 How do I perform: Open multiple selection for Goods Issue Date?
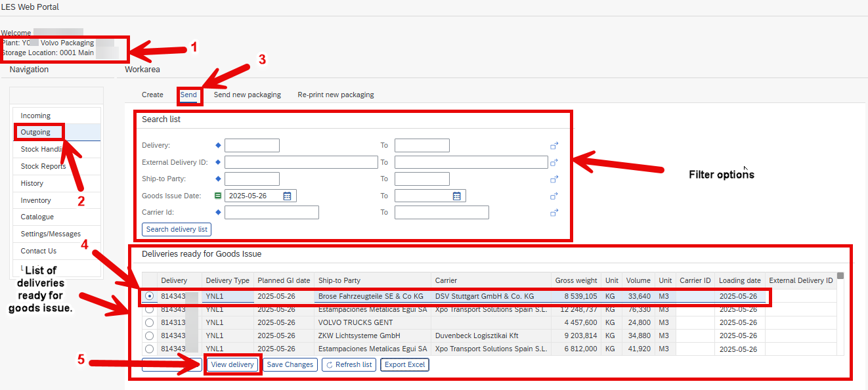tap(554, 196)
